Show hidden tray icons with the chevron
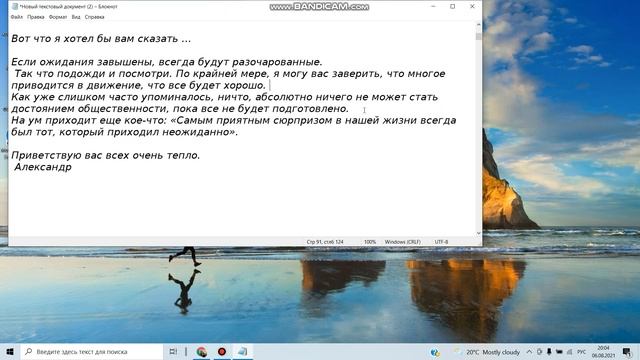The height and width of the screenshot is (360, 640). coord(529,352)
